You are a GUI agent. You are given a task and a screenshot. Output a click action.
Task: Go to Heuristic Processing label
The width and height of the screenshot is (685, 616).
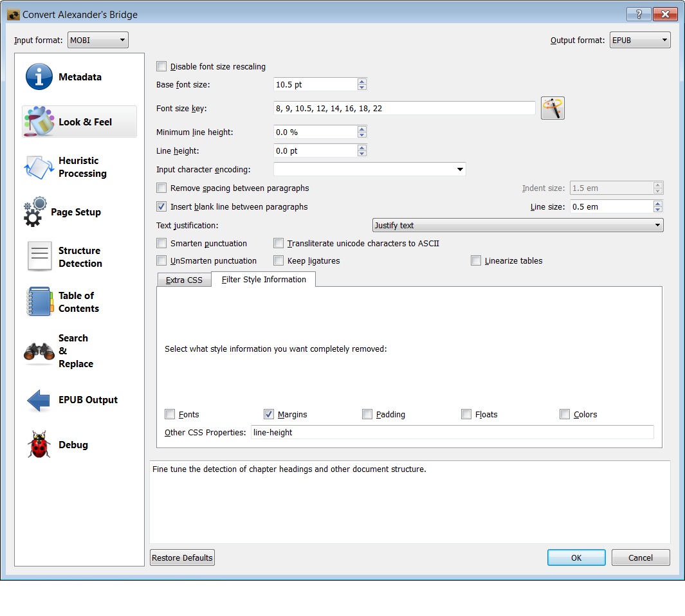(x=82, y=167)
